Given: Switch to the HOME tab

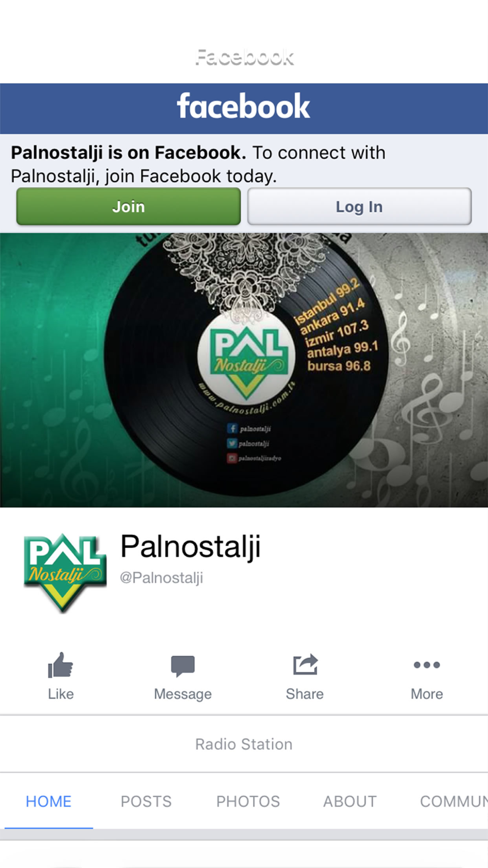Looking at the screenshot, I should [49, 801].
